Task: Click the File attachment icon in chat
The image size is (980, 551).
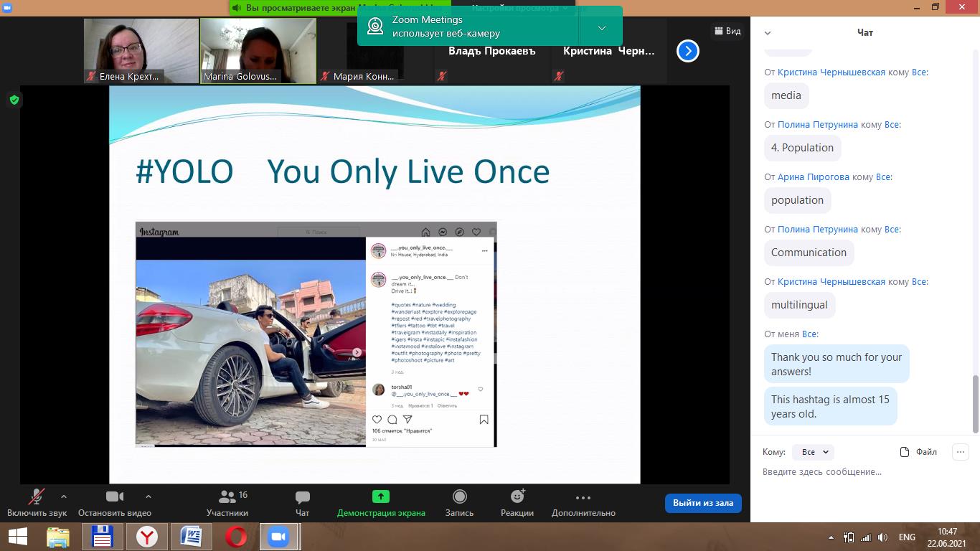Action: (905, 452)
